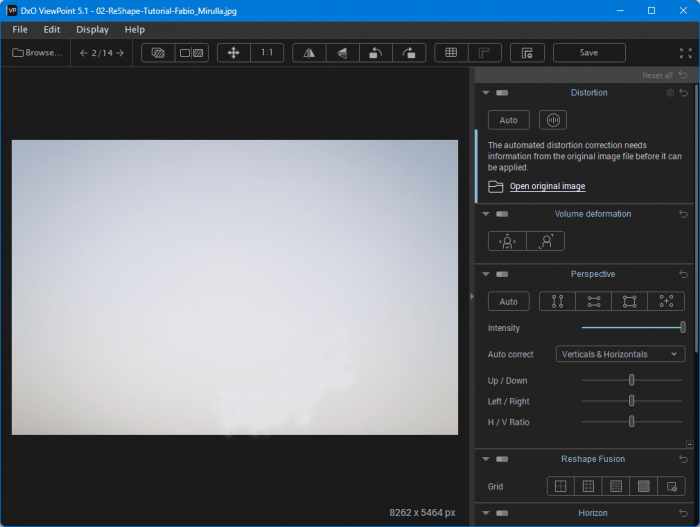This screenshot has height=527, width=700.
Task: Collapse the Distortion panel
Action: tap(486, 93)
